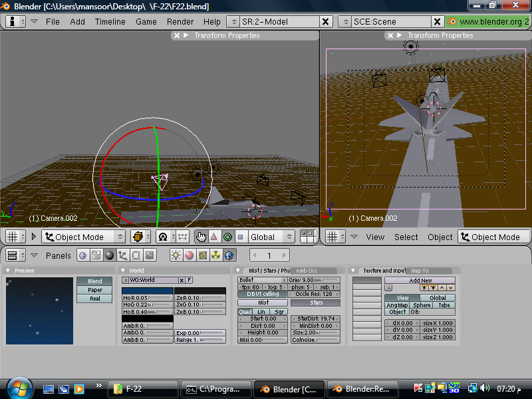Click the F fake user button

pyautogui.click(x=190, y=280)
